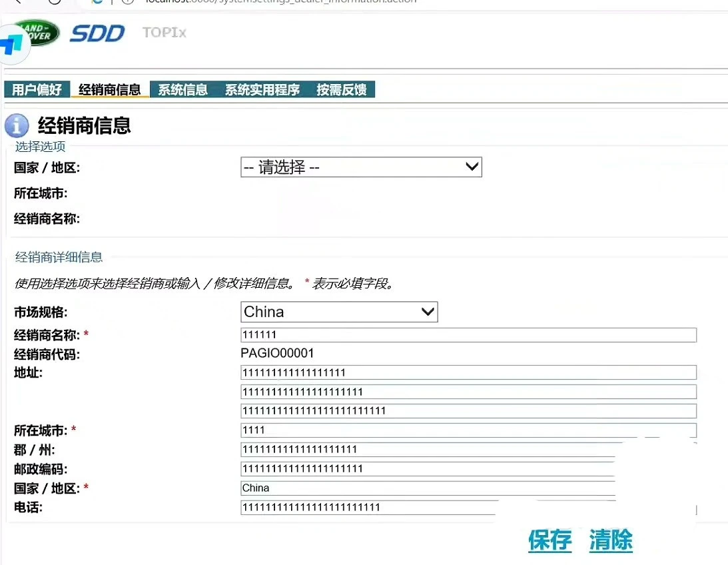
Task: Go to the 系统实用程序 tab
Action: pyautogui.click(x=262, y=89)
